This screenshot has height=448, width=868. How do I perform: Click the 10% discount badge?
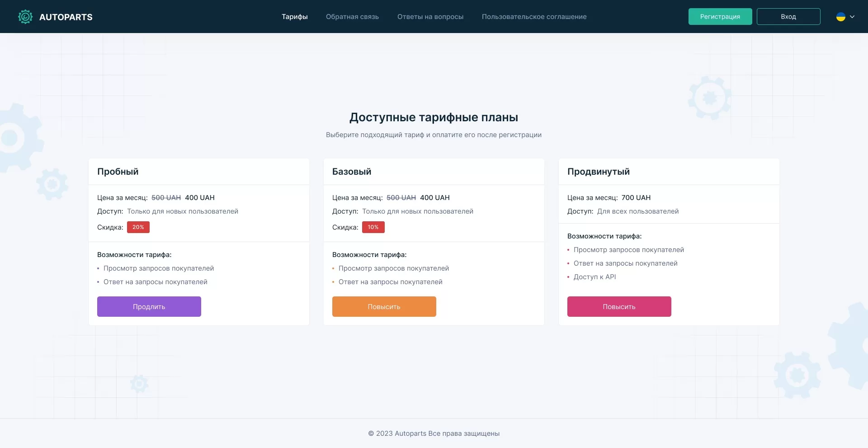tap(373, 227)
